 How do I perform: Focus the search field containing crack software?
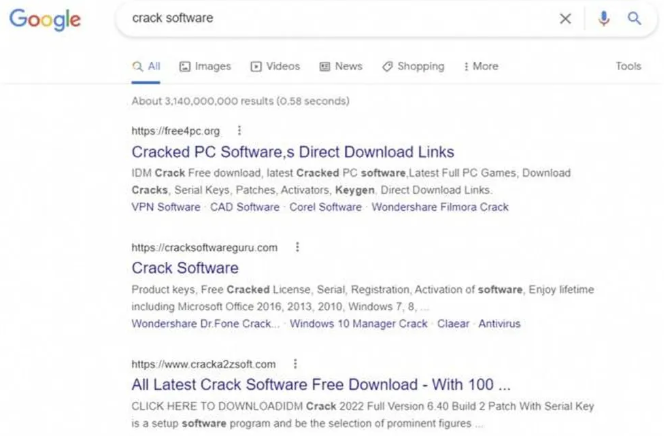pyautogui.click(x=340, y=18)
